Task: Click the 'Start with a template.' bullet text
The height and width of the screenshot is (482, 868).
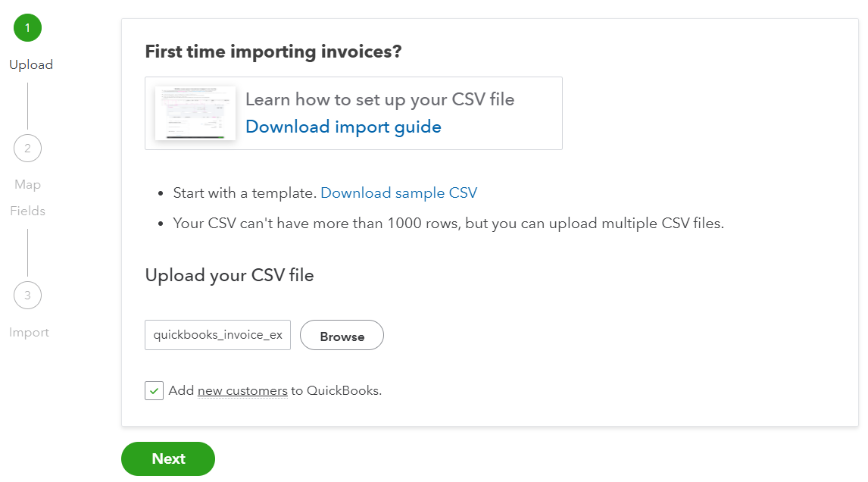Action: (244, 192)
